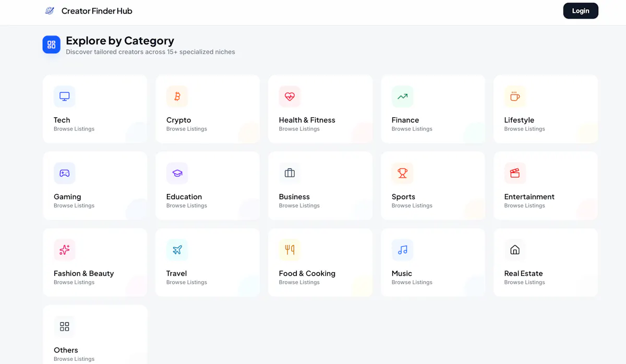The height and width of the screenshot is (364, 626).
Task: Click Browse Listings under Others
Action: 74,359
